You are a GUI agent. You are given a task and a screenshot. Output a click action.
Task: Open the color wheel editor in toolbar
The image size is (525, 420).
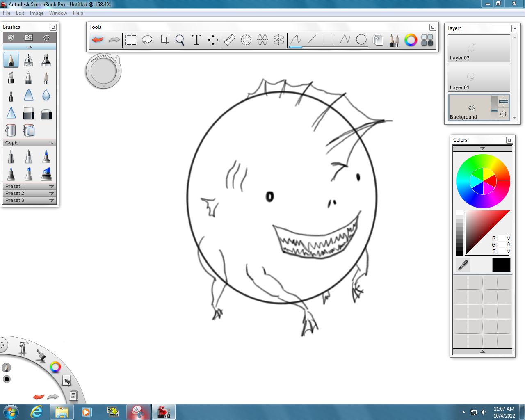[411, 40]
